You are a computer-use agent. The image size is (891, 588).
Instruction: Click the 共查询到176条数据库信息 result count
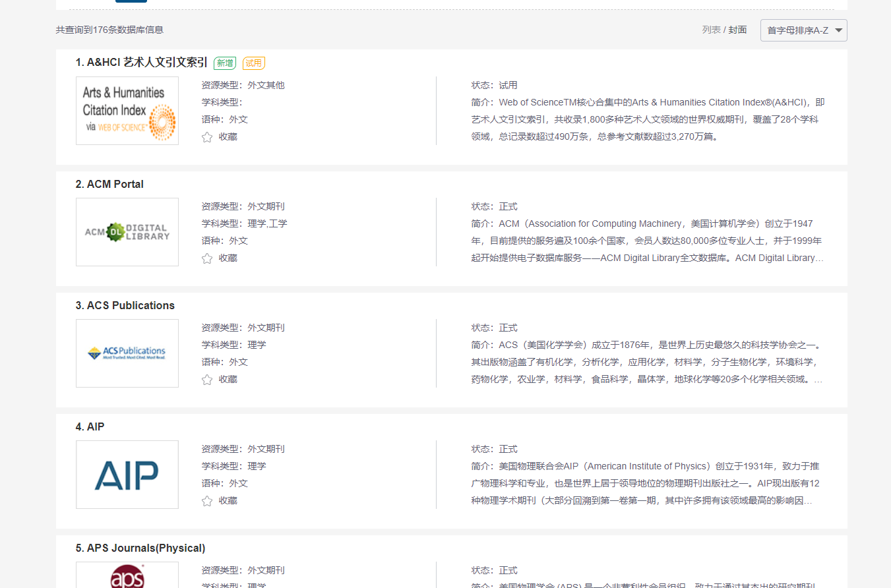click(109, 30)
